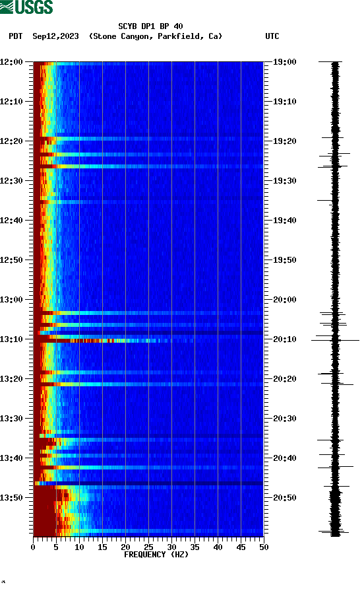Click the 12:20 PDT time label
Image resolution: width=364 pixels, height=589 pixels.
coord(11,141)
